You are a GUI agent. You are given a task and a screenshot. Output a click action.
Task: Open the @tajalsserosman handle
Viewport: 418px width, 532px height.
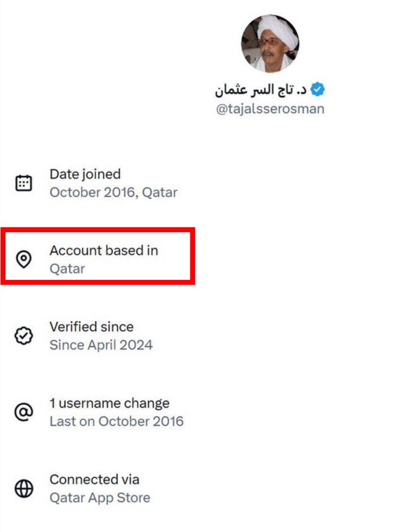270,109
